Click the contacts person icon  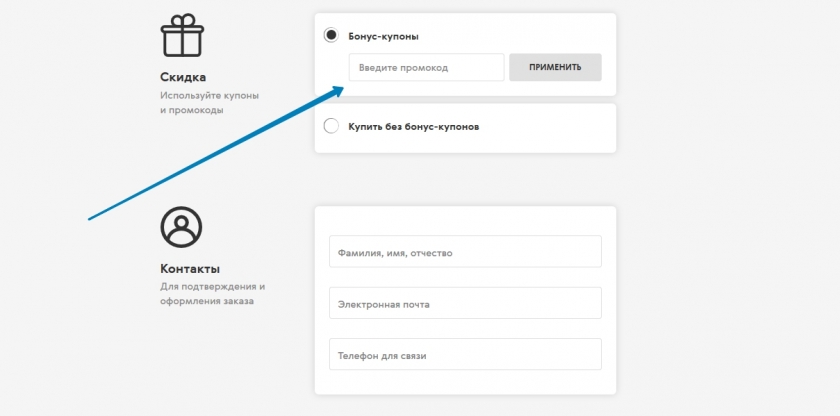point(181,227)
